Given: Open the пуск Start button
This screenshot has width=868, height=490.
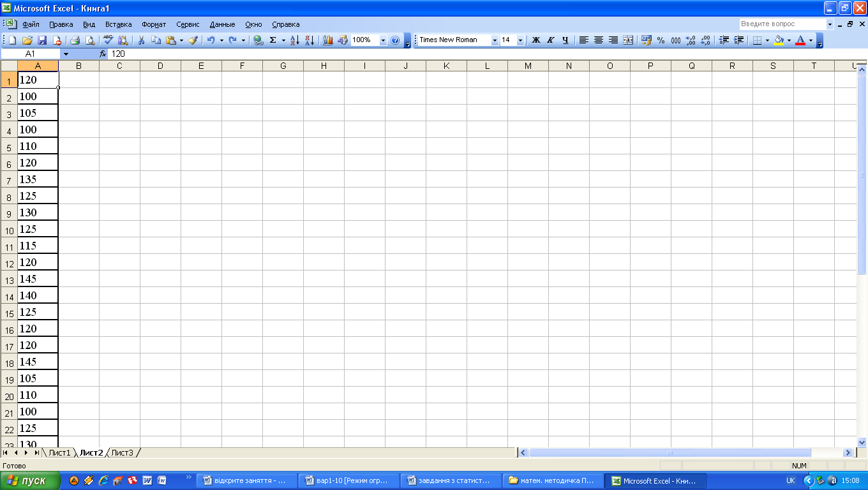Looking at the screenshot, I should point(30,480).
